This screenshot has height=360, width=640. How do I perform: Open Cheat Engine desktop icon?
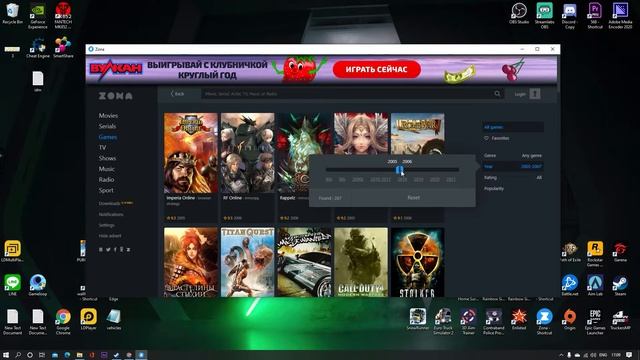(x=38, y=47)
